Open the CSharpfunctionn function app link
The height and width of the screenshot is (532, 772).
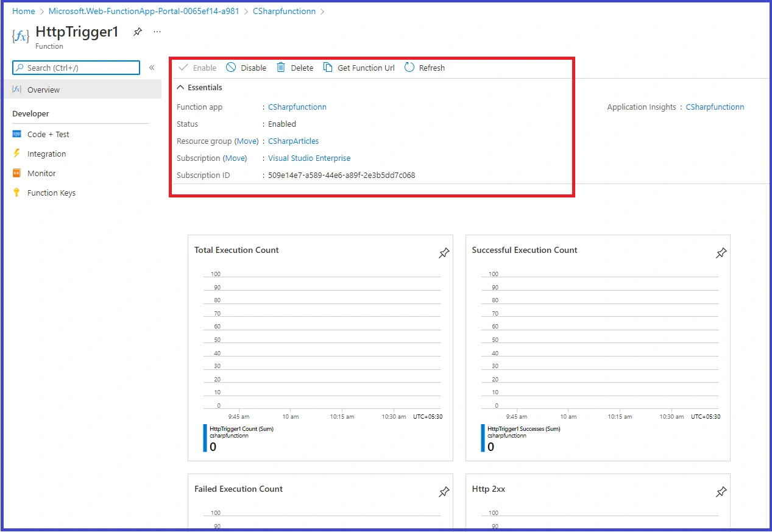297,107
